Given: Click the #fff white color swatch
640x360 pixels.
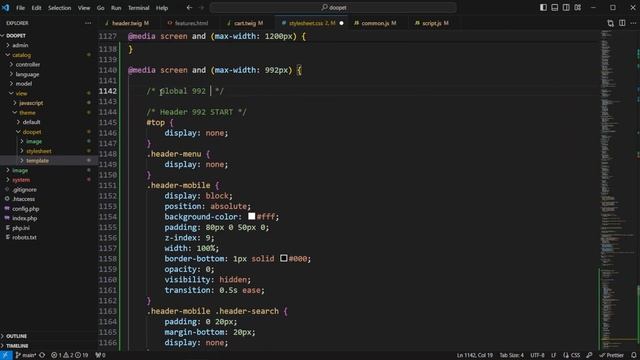Looking at the screenshot, I should click(251, 216).
